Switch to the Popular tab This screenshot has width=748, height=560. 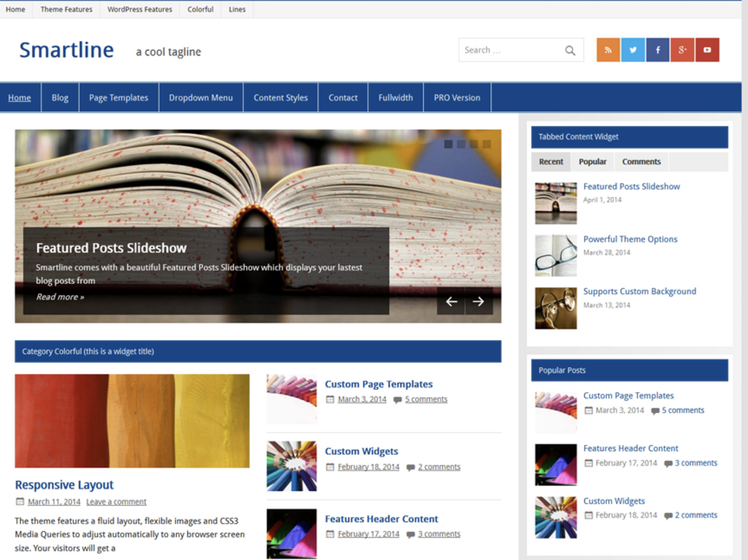coord(592,162)
